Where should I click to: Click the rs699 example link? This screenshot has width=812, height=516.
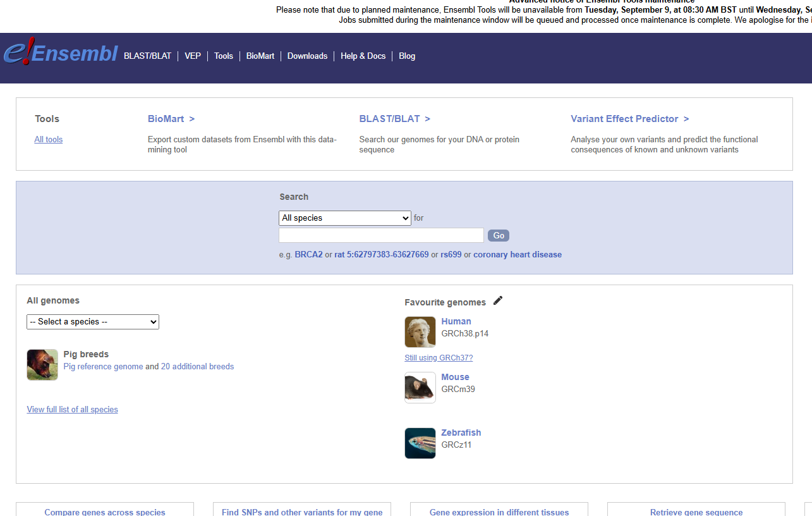coord(451,255)
